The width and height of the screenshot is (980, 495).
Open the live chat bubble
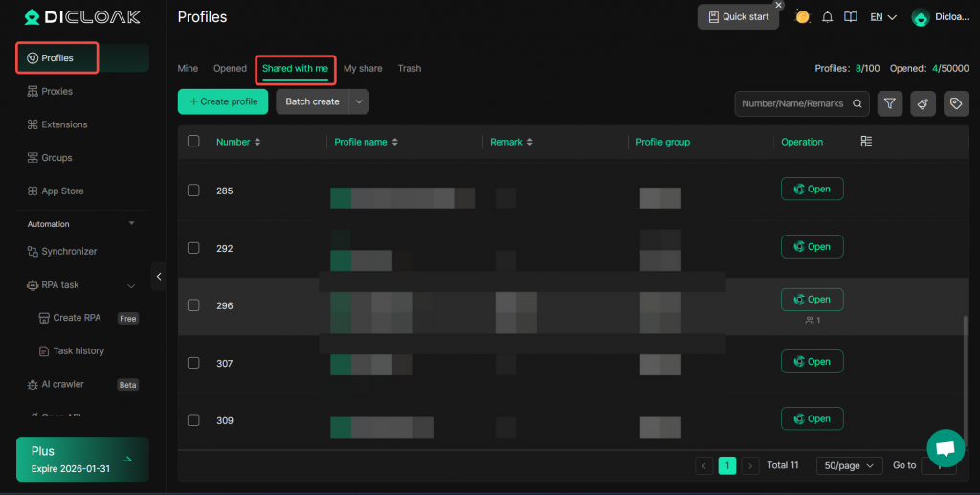(x=945, y=448)
